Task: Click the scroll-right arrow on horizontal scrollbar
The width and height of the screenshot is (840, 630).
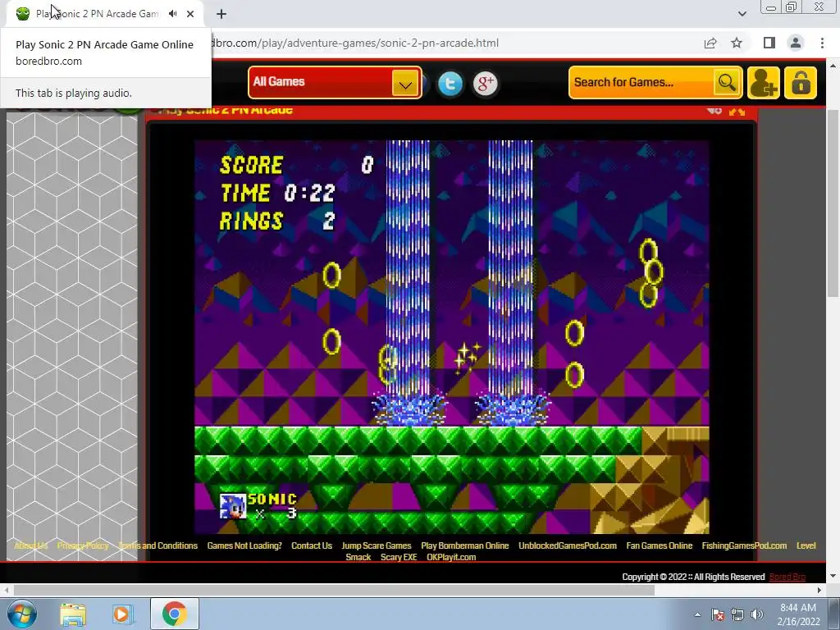Action: point(819,591)
